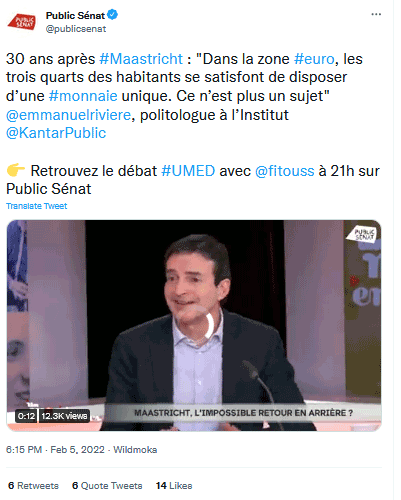Click the Public Sénat watermark logo in video
Image resolution: width=401 pixels, height=500 pixels.
[362, 234]
